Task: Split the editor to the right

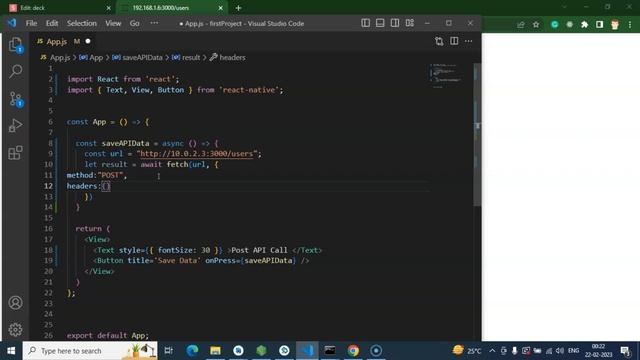Action: coord(454,41)
